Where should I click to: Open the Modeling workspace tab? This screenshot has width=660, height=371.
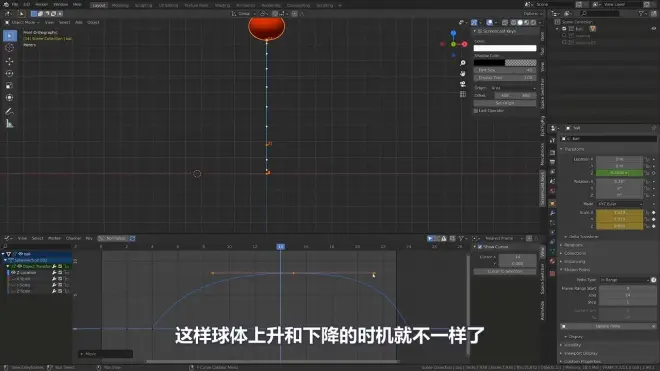(120, 5)
